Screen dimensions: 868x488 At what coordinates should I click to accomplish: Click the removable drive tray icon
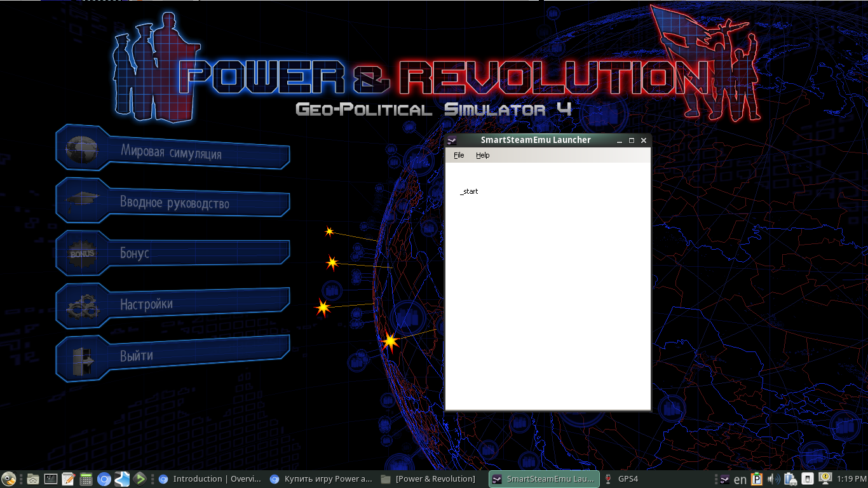[808, 479]
